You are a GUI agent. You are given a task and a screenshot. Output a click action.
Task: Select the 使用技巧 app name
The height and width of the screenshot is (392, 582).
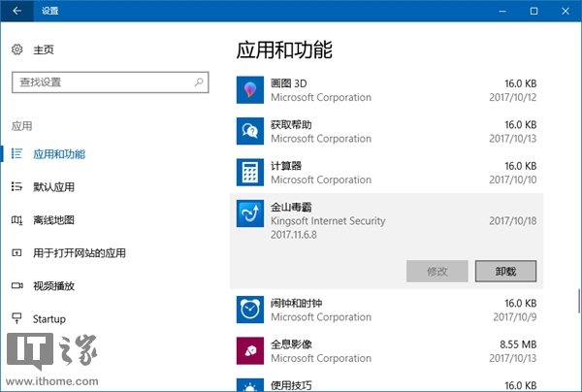[291, 385]
